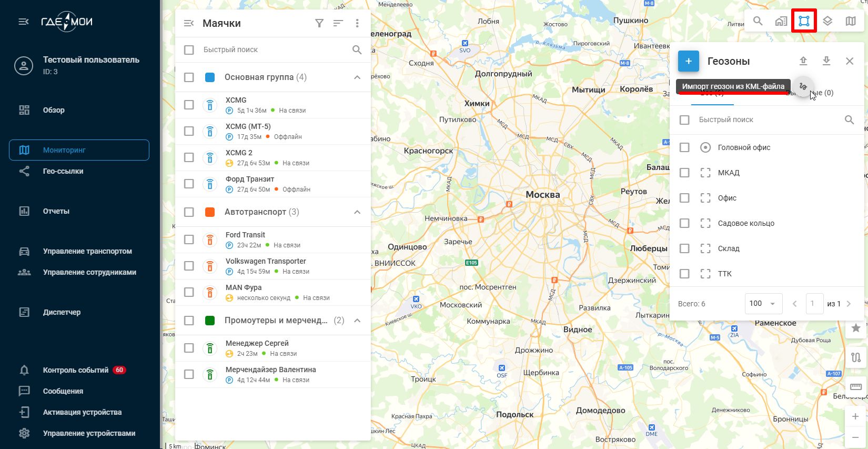Open the filter icon in Маячки panel

coord(319,23)
